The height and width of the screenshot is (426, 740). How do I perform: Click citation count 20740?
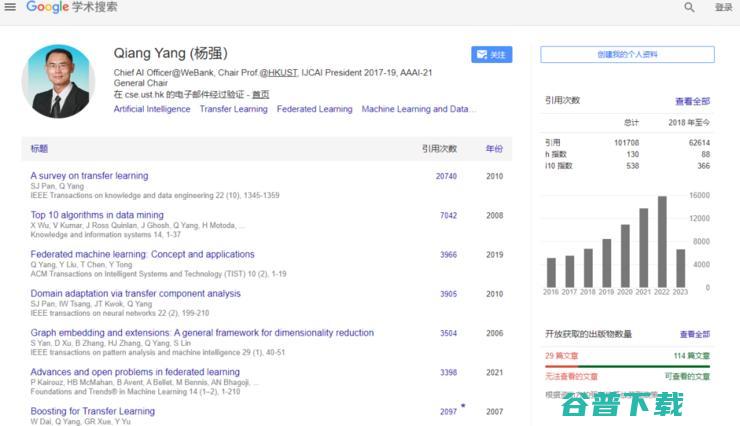[x=446, y=176]
